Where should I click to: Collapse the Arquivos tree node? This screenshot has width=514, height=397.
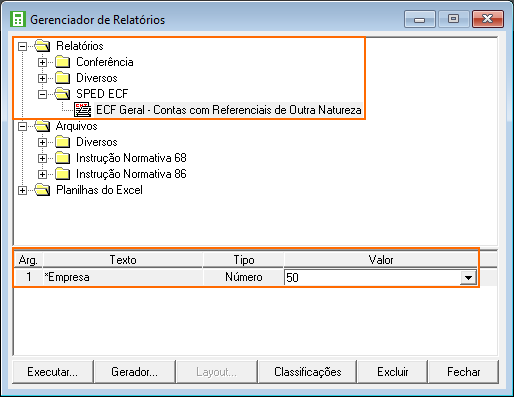pyautogui.click(x=22, y=126)
